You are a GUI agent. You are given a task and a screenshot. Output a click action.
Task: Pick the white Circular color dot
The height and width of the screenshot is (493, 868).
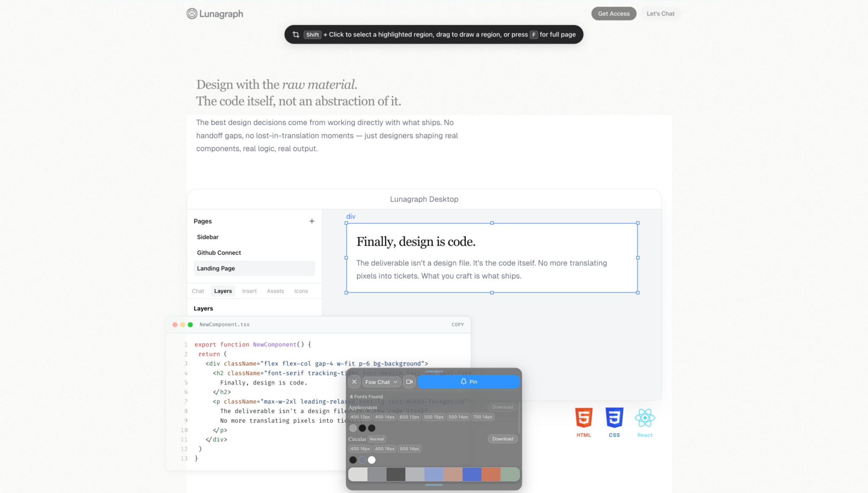point(372,460)
